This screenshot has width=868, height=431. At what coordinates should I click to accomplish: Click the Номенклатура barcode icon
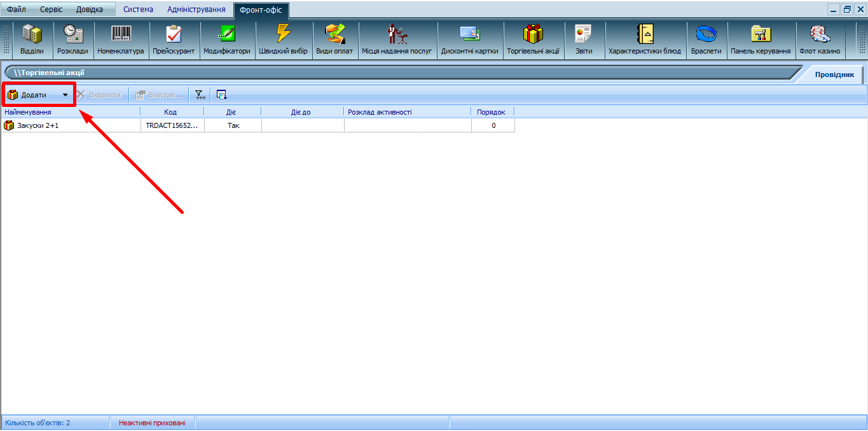point(121,39)
